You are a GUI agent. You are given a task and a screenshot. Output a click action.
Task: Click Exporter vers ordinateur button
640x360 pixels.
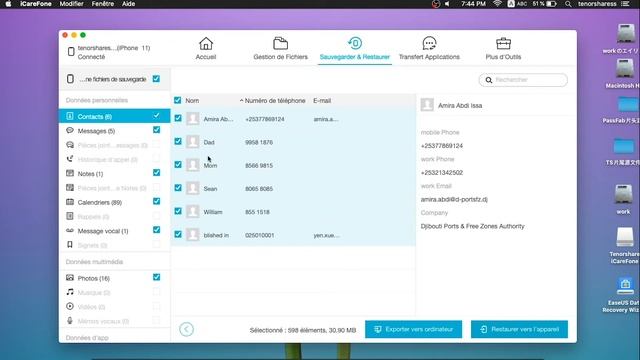tap(413, 329)
